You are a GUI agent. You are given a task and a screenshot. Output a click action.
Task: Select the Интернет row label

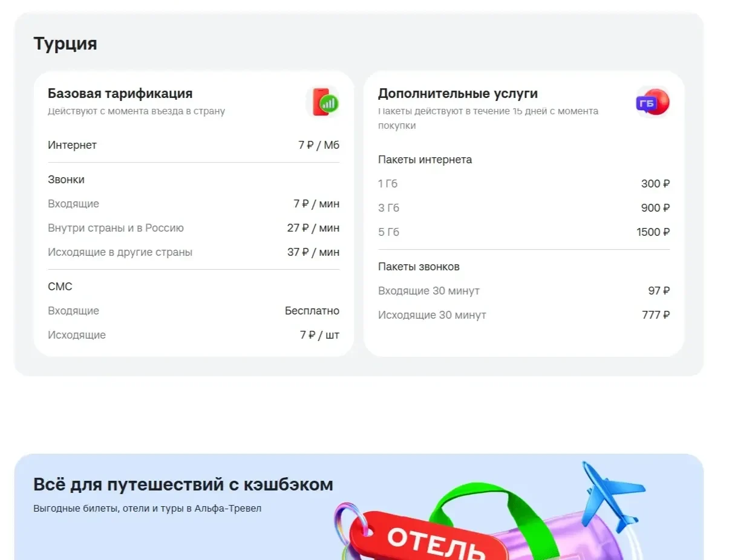72,145
